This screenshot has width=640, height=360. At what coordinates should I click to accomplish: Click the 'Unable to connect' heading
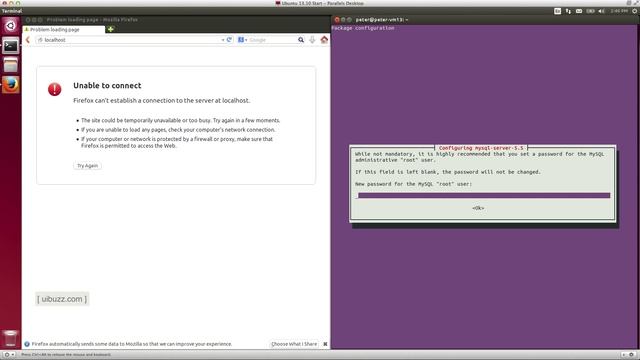point(107,85)
